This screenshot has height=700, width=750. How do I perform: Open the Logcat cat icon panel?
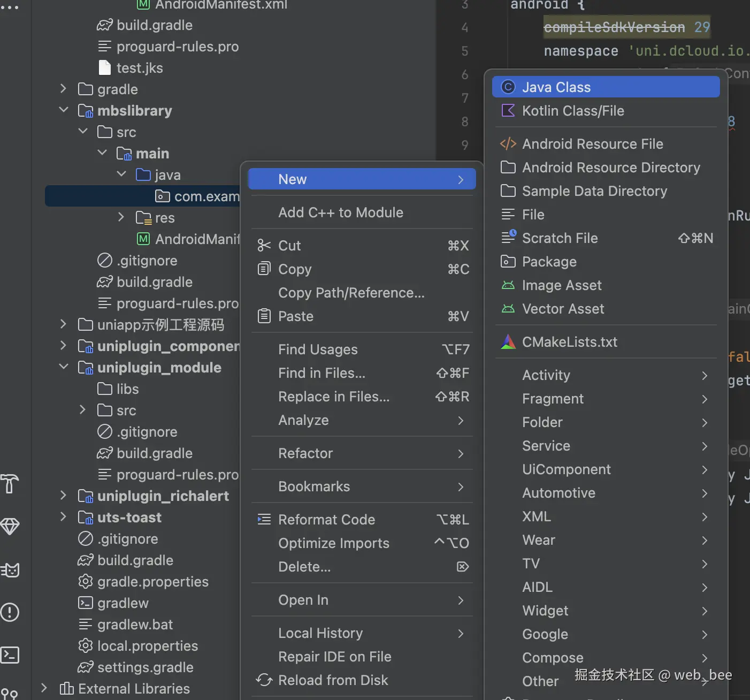(x=10, y=570)
